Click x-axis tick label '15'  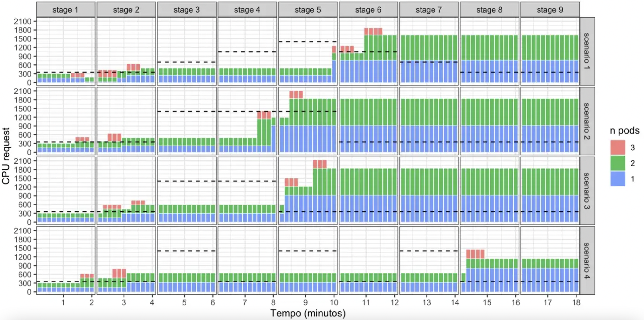click(487, 302)
